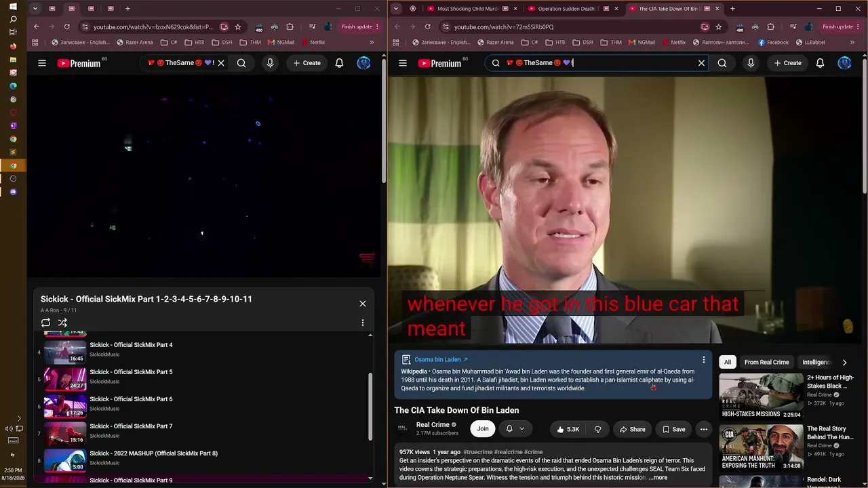Open options menu of the Wikipedia info panel

pos(704,360)
